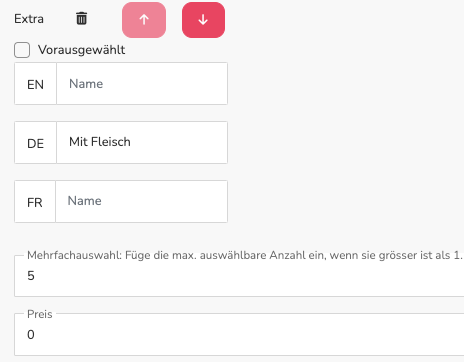Click the FR language prefix box
The image size is (464, 362).
[x=35, y=202]
